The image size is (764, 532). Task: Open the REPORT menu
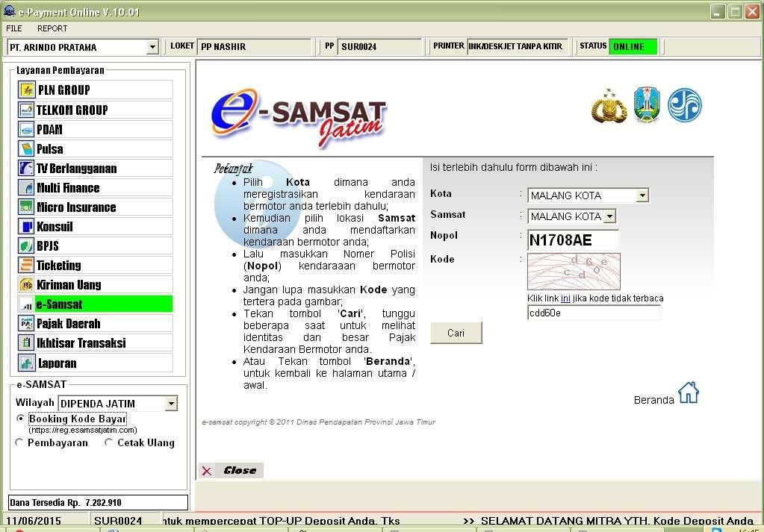coord(52,28)
